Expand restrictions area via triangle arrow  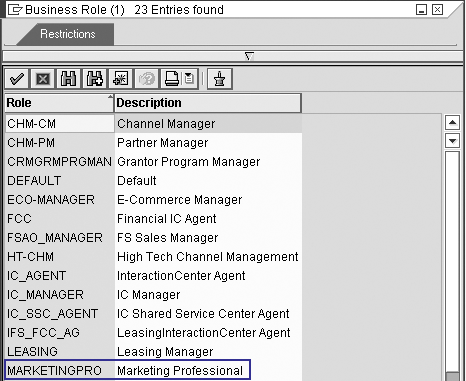click(x=249, y=56)
